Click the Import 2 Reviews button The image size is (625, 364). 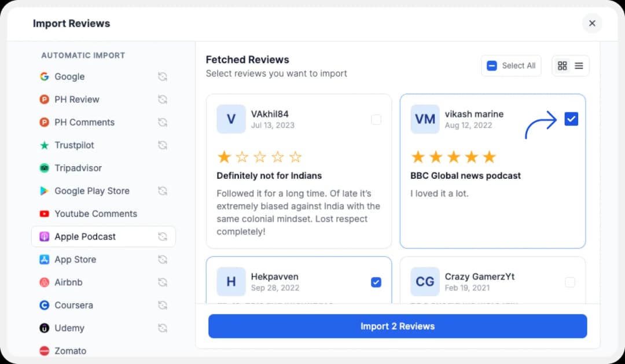(398, 326)
